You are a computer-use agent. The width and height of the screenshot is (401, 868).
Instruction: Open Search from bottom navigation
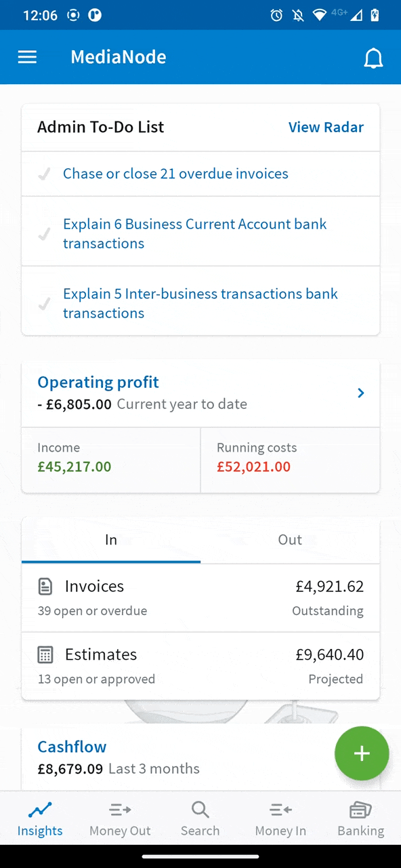click(200, 818)
